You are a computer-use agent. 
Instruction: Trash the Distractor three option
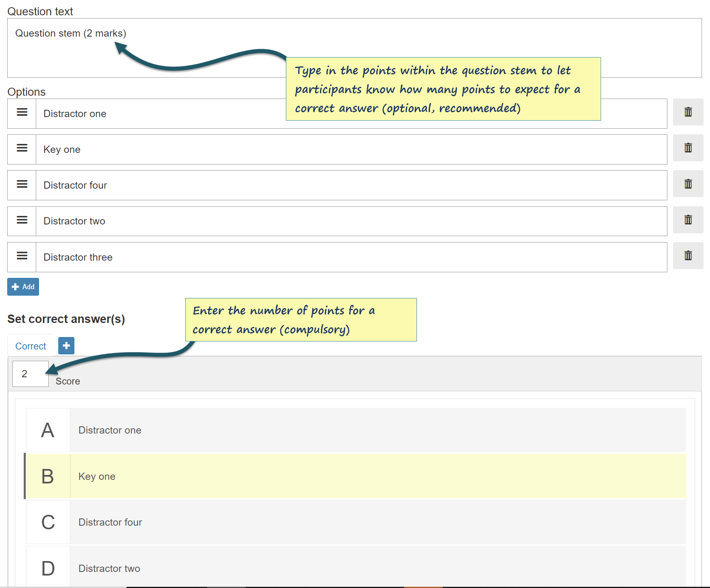[x=688, y=256]
